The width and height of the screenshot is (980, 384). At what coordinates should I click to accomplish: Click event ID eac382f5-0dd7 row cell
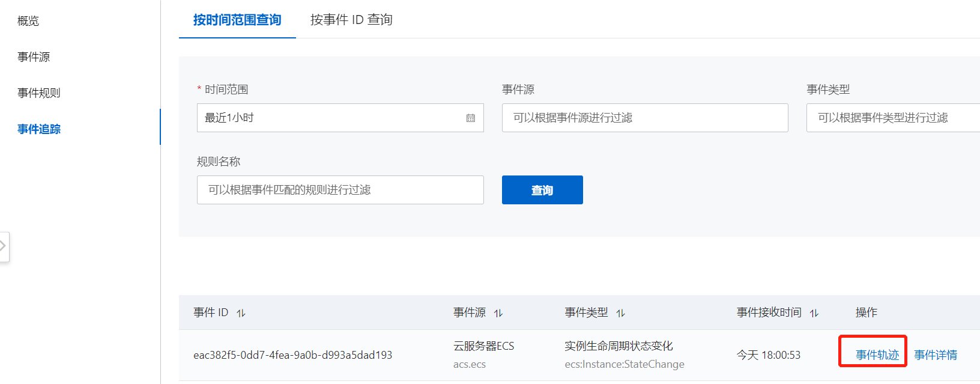[292, 355]
